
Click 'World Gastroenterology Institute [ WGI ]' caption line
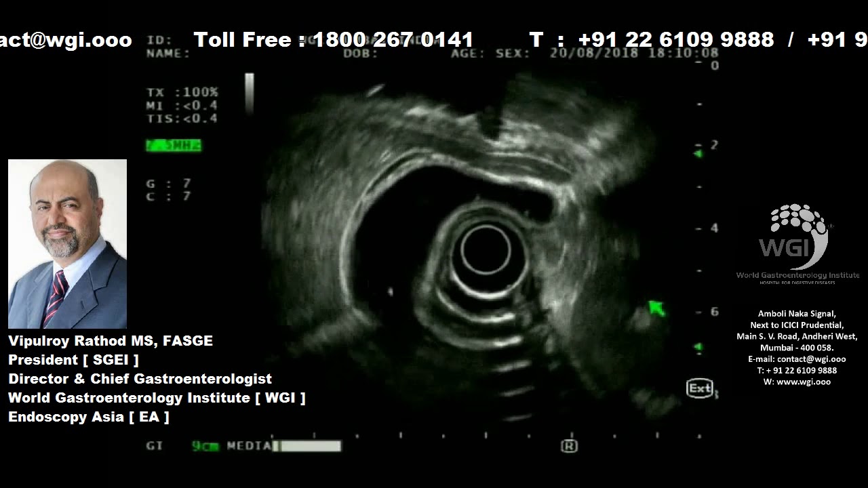(x=157, y=398)
